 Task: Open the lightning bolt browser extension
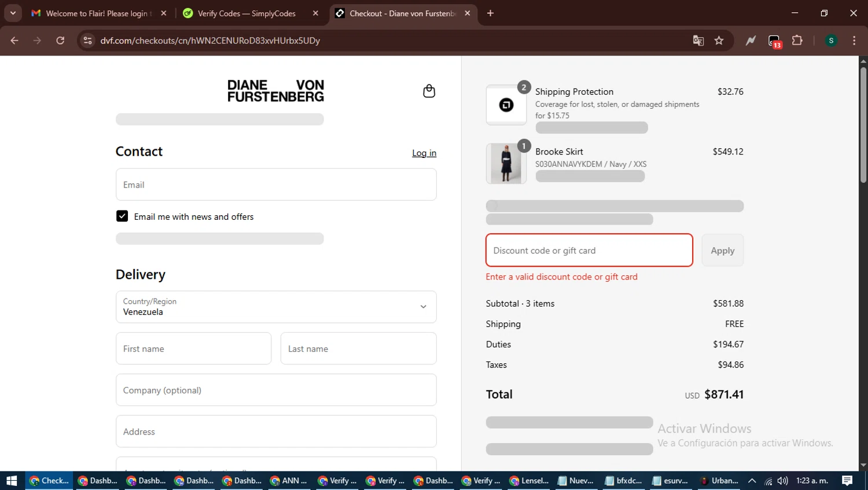tap(751, 40)
